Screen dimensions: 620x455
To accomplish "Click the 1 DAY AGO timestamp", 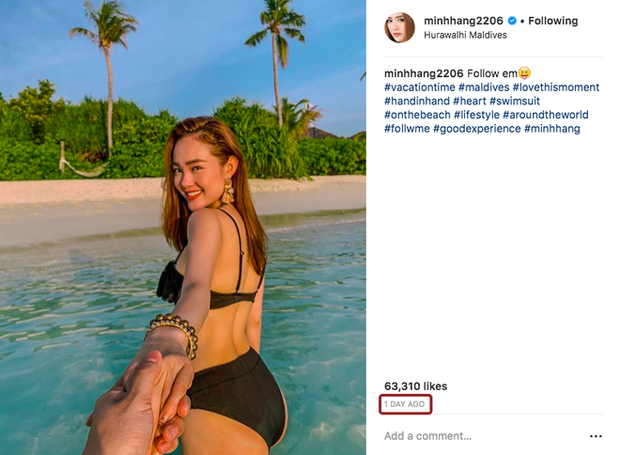I will pyautogui.click(x=404, y=404).
